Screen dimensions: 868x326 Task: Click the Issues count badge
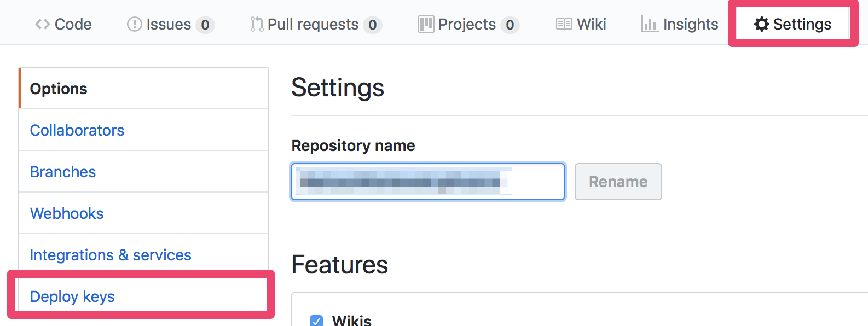205,25
